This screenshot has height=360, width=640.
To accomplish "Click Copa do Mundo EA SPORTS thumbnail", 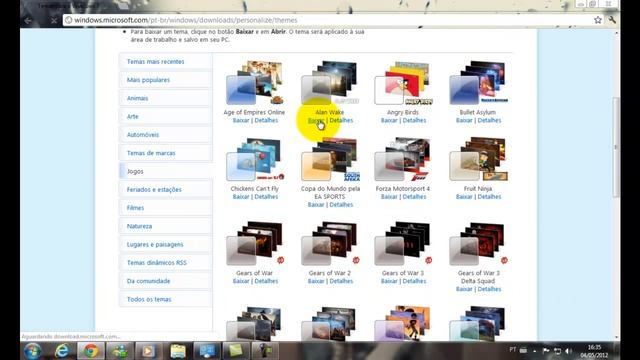I will (x=330, y=160).
